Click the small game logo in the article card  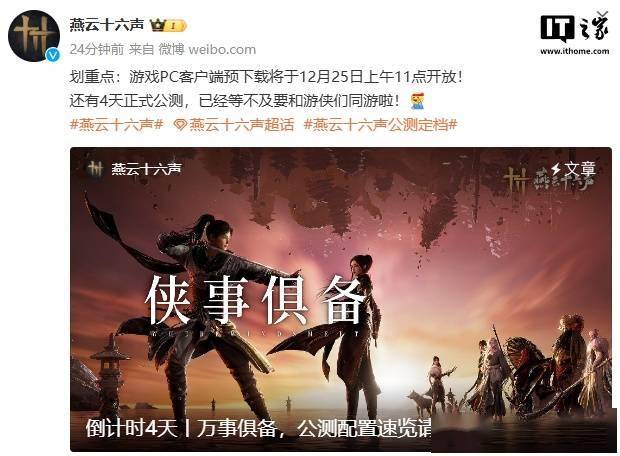[x=95, y=169]
